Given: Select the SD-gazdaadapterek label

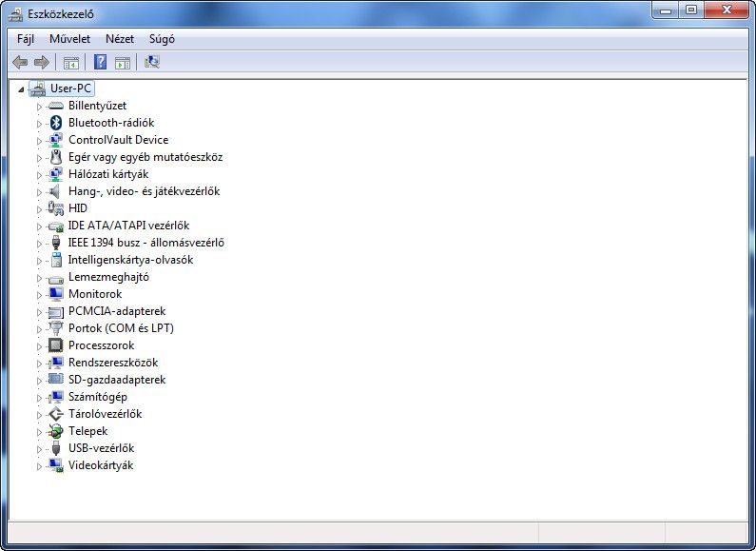Looking at the screenshot, I should [x=117, y=380].
